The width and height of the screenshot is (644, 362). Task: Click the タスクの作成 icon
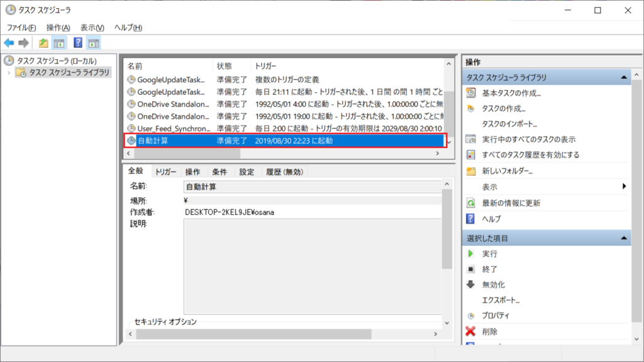pyautogui.click(x=470, y=108)
